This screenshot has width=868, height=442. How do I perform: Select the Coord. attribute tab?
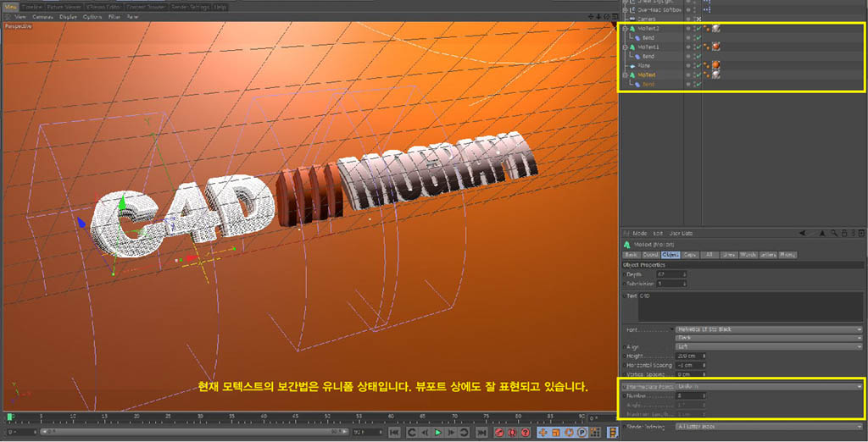tap(650, 255)
